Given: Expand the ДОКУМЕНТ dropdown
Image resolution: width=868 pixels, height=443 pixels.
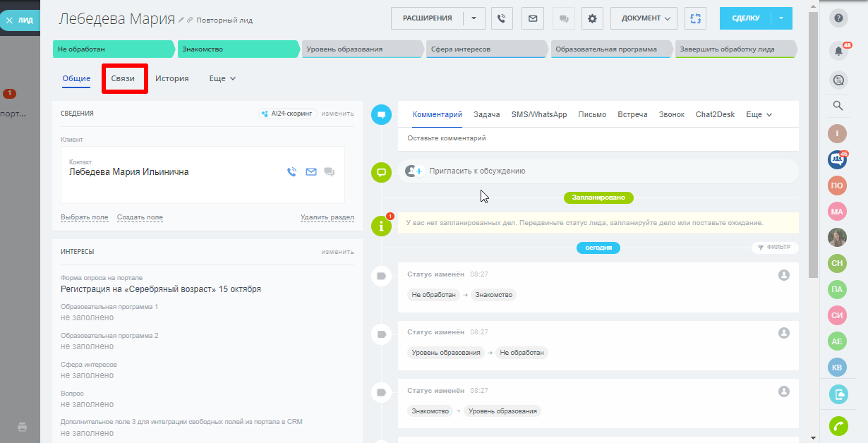Looking at the screenshot, I should tap(645, 18).
